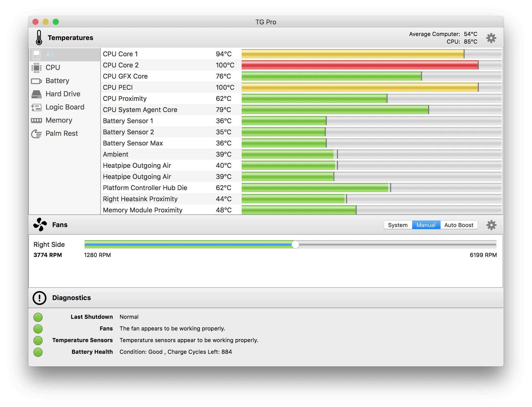Select the Battery Sensor 2 row
Viewport: 532px width, 407px height.
coord(301,132)
